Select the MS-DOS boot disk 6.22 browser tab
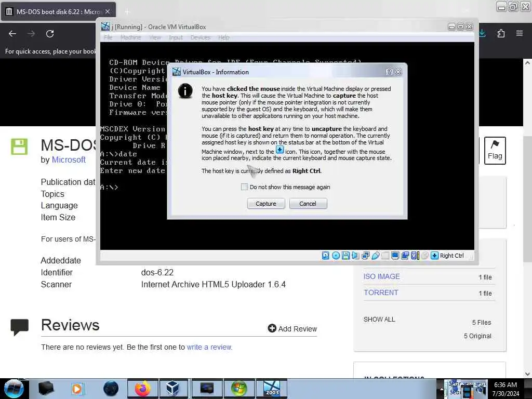The image size is (532, 399). (58, 11)
